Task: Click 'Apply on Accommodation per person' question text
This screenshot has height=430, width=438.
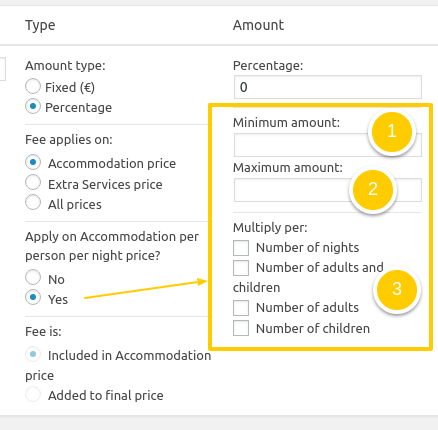Action: click(x=112, y=246)
